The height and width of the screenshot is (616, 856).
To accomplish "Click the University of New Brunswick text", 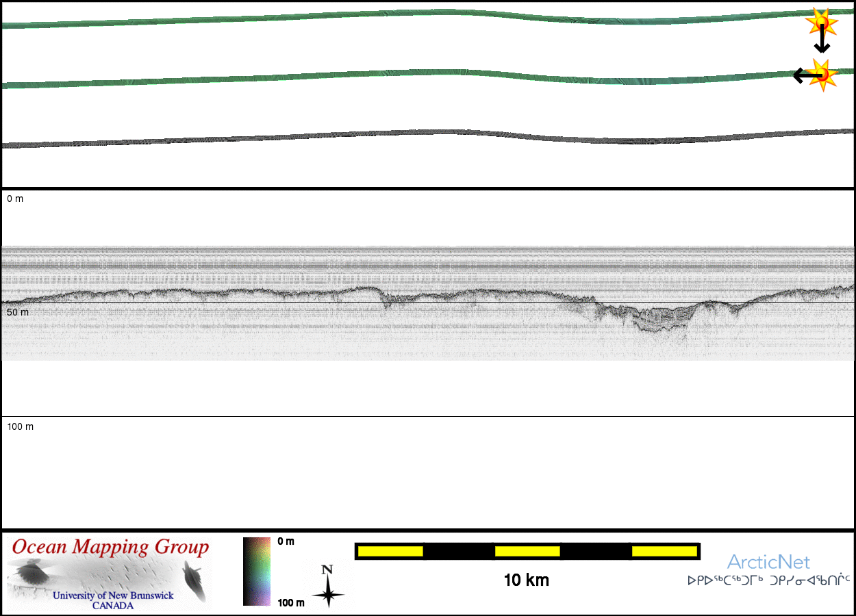I will [113, 595].
